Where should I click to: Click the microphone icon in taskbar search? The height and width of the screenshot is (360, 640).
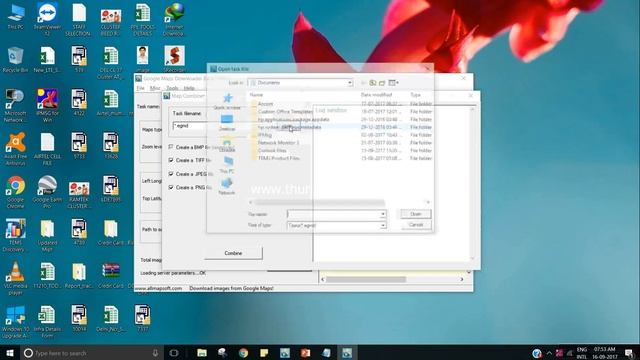click(x=155, y=353)
